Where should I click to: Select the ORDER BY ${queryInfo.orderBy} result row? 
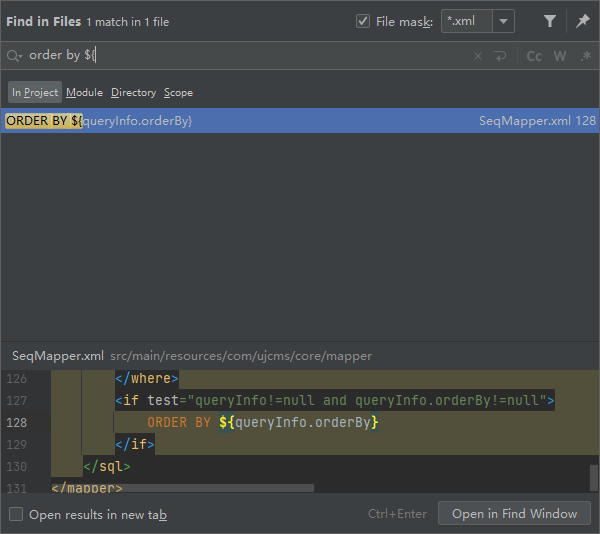pyautogui.click(x=300, y=120)
